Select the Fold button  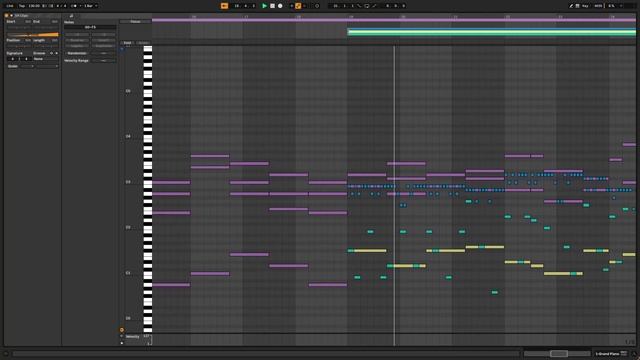pos(127,42)
